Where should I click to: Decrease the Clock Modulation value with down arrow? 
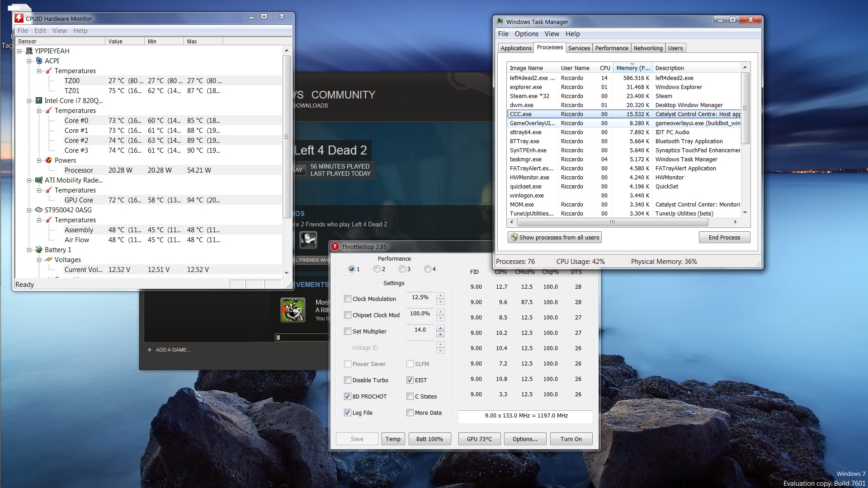(x=441, y=302)
